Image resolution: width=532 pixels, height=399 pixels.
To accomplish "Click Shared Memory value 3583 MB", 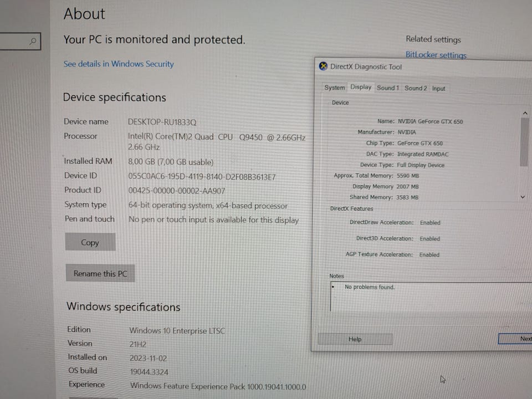I will point(407,197).
